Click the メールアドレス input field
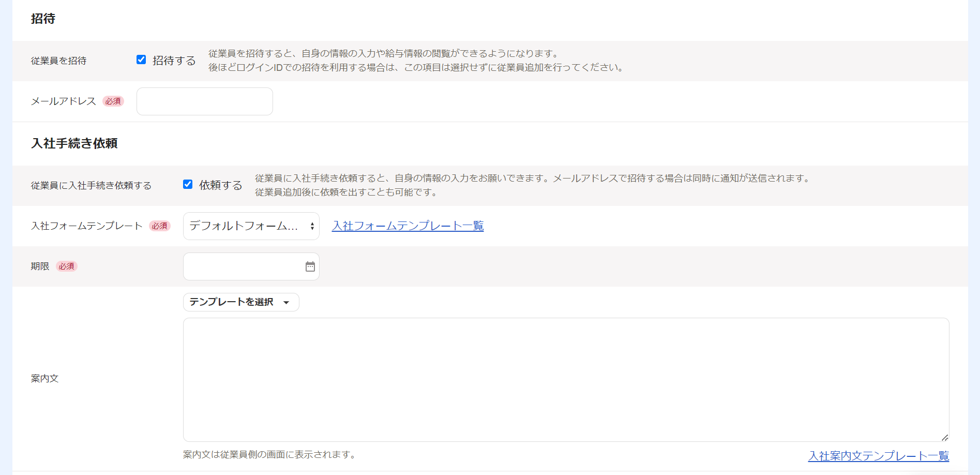The width and height of the screenshot is (980, 475). pyautogui.click(x=205, y=101)
